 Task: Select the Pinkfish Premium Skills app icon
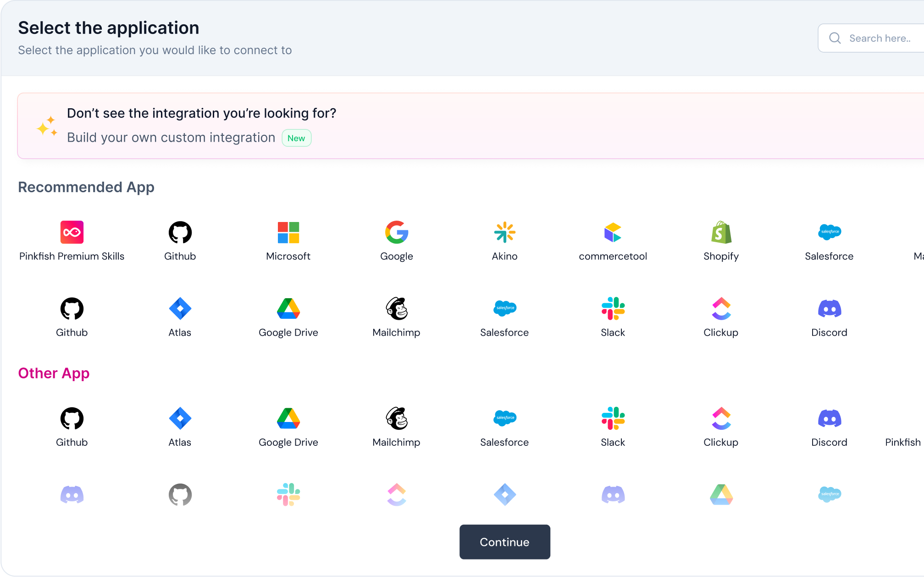click(x=72, y=232)
